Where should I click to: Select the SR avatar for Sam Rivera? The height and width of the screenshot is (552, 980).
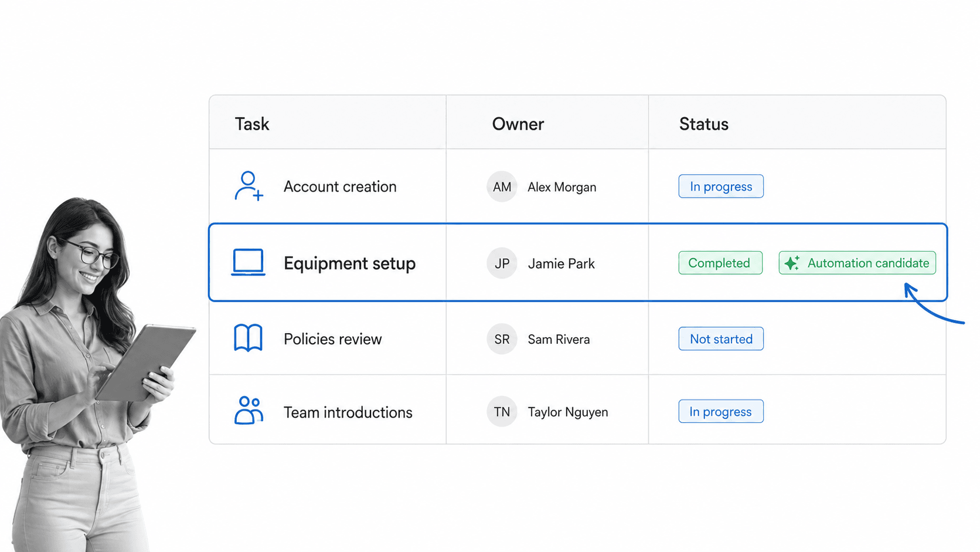click(502, 339)
